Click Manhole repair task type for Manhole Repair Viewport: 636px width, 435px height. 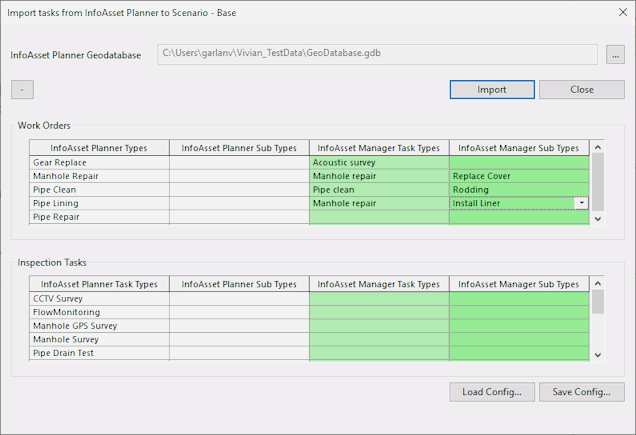pos(379,176)
